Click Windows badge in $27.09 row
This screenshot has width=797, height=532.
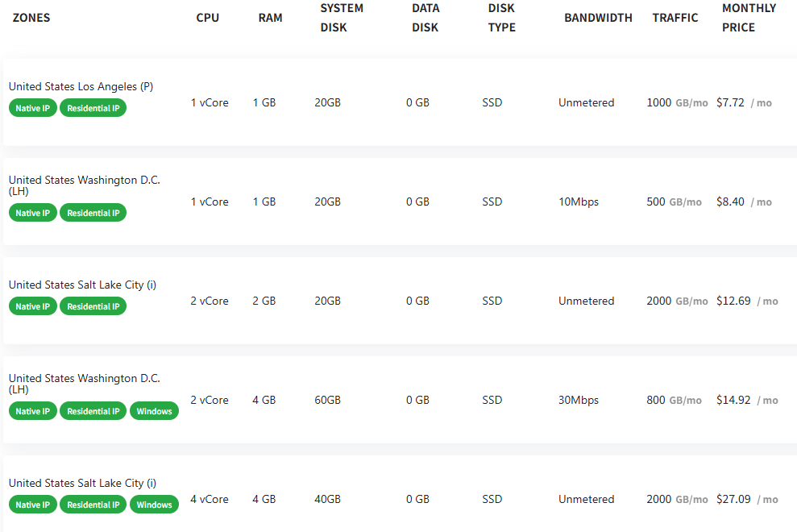coord(154,505)
